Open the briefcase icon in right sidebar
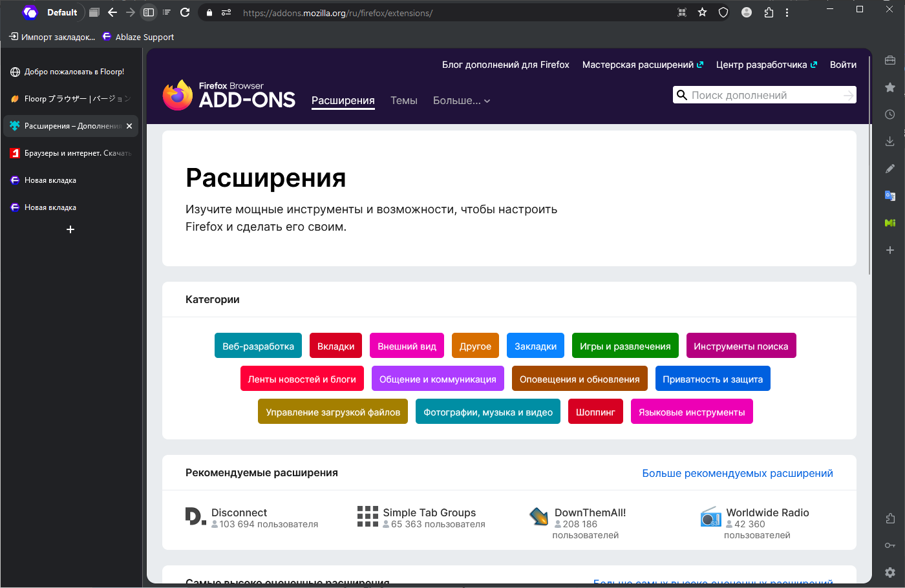 pyautogui.click(x=890, y=60)
